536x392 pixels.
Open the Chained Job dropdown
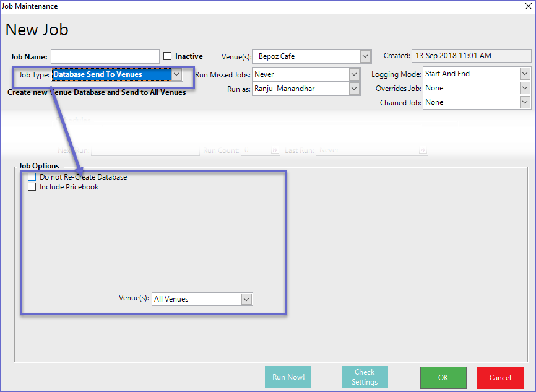[x=525, y=102]
